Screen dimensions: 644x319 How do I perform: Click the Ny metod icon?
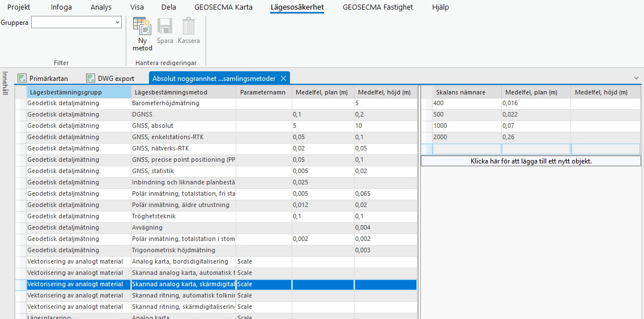point(142,34)
